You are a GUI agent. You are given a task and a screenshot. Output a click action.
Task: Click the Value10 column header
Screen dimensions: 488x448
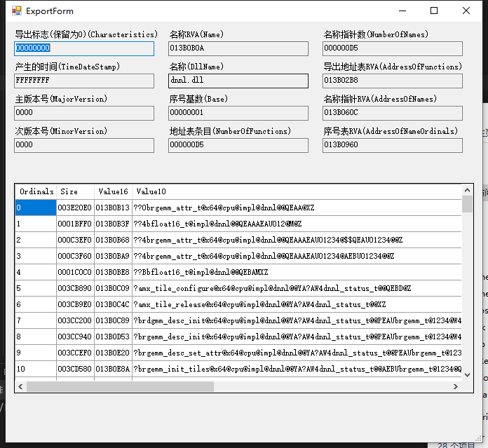tap(297, 191)
